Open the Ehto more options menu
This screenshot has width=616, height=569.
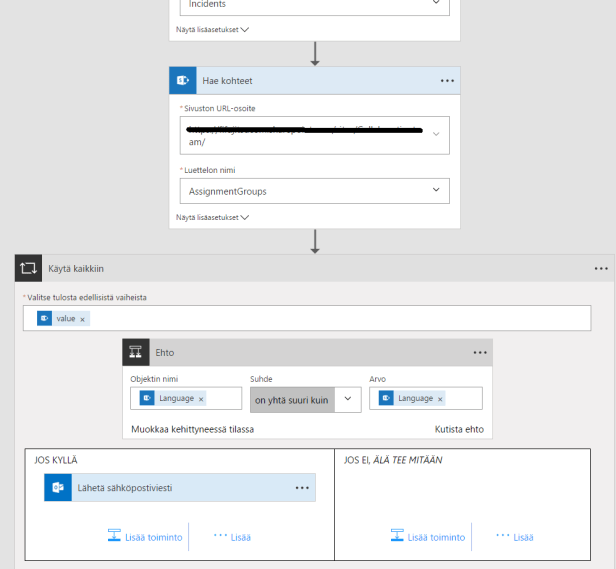pos(480,353)
